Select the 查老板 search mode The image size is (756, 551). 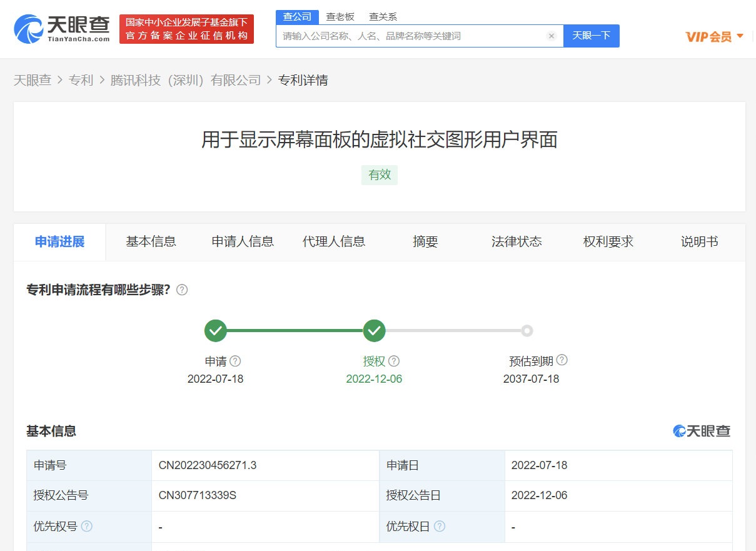[340, 17]
